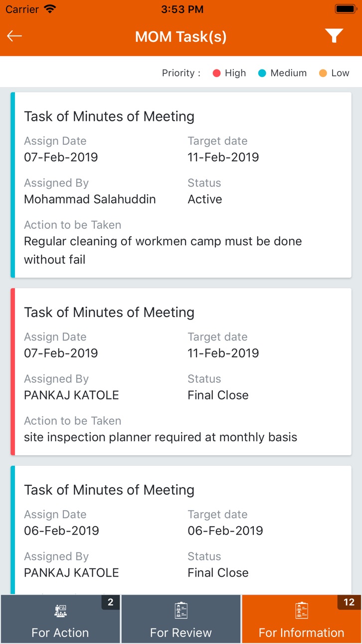Click the red High priority dot
362x644 pixels.
coord(216,73)
